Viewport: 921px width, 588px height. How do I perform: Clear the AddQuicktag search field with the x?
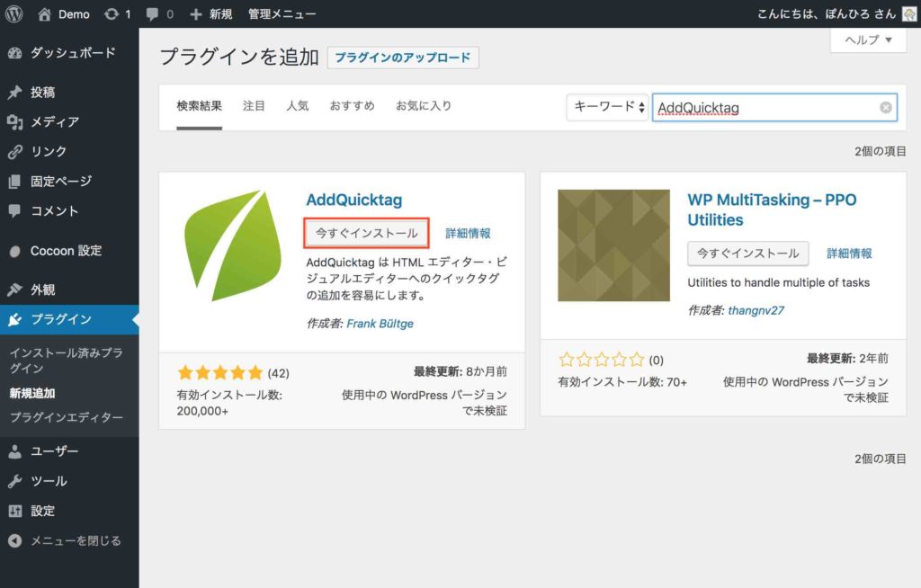pos(884,107)
